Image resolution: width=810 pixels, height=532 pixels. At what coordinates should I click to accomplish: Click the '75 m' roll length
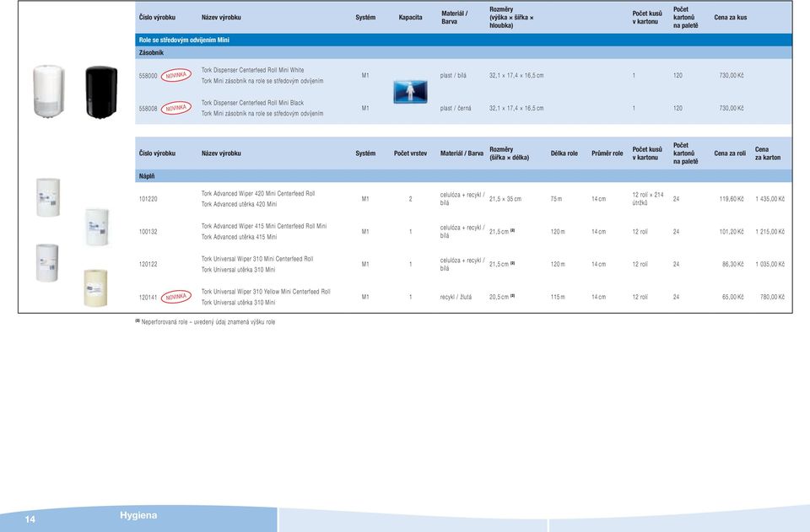[556, 199]
